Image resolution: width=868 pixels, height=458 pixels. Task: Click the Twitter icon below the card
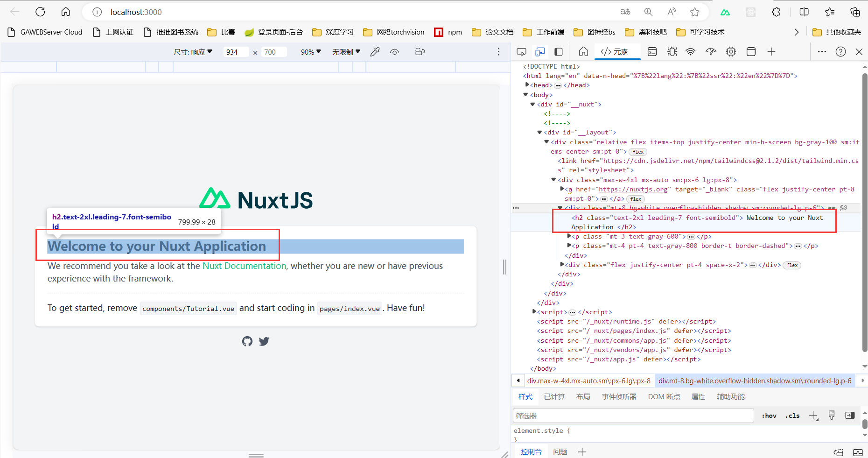click(264, 341)
